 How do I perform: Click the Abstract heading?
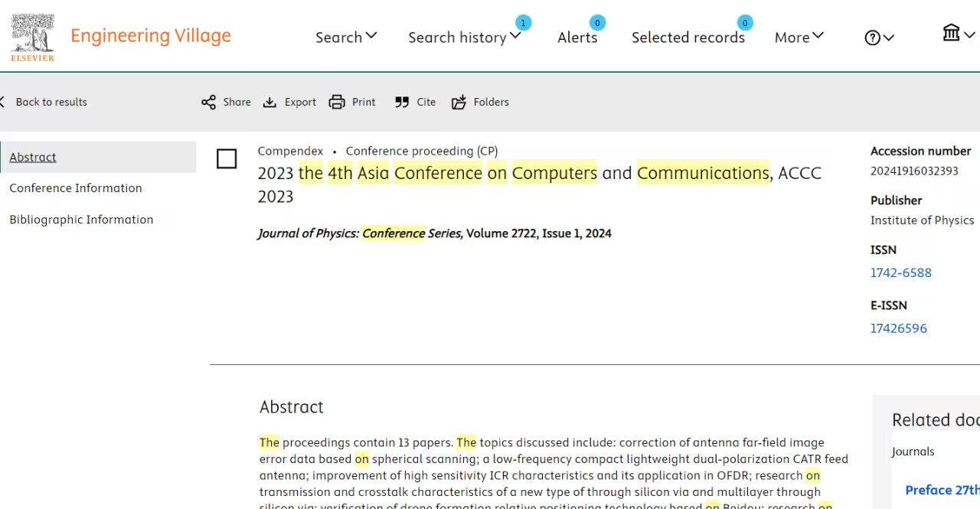(292, 407)
